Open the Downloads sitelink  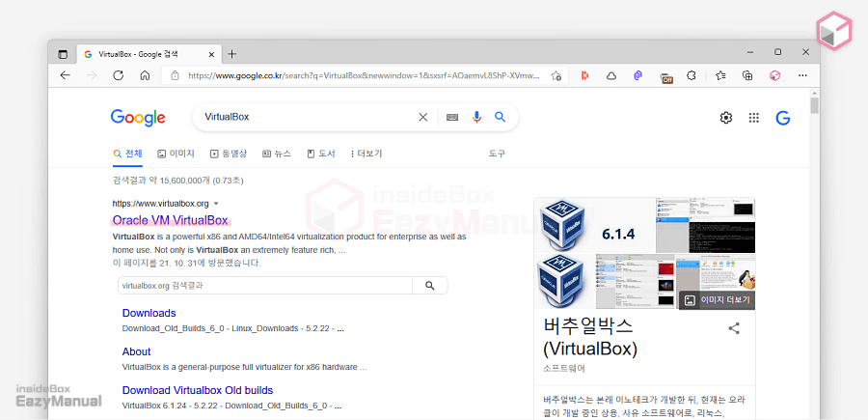pyautogui.click(x=149, y=313)
